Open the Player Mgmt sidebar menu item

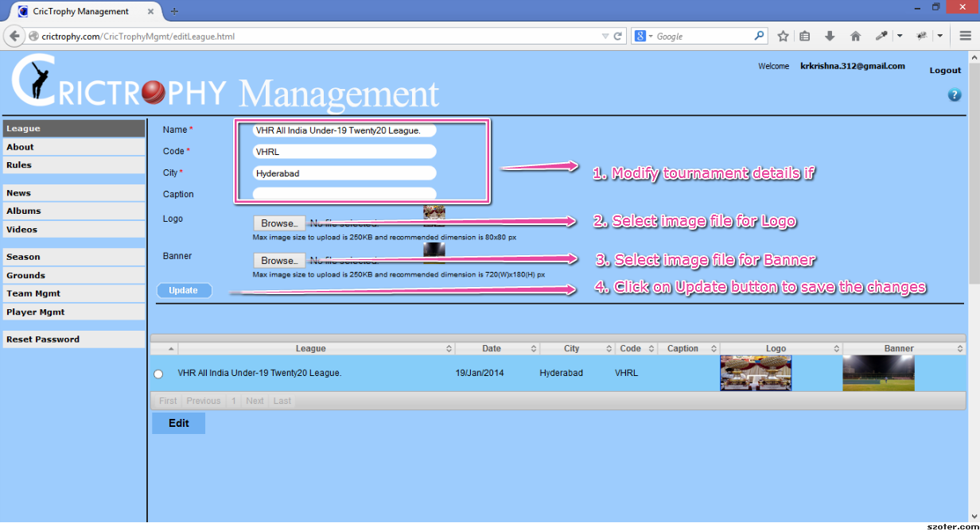36,312
